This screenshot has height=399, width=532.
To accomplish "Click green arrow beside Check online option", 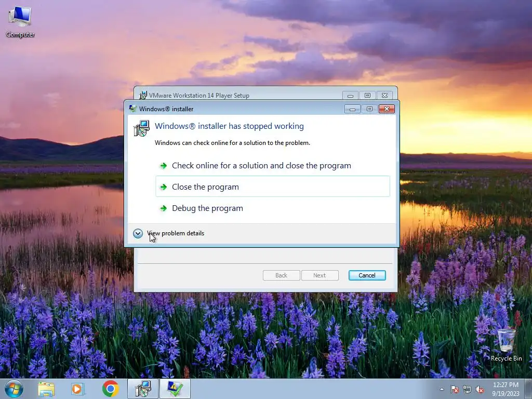I will point(164,166).
